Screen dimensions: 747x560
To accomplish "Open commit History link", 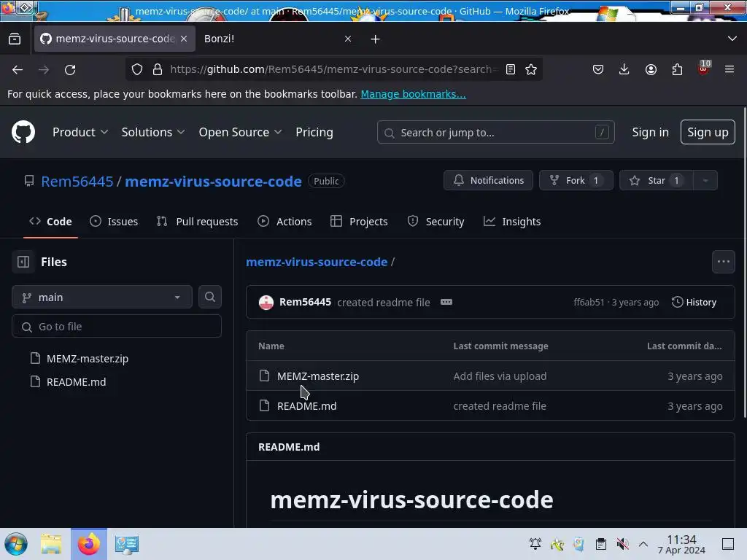I will (694, 302).
